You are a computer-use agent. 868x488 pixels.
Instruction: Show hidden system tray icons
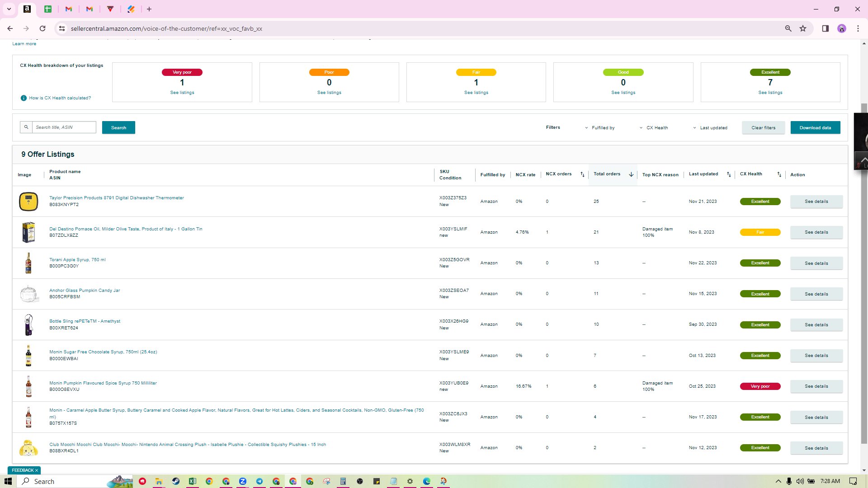(x=778, y=481)
